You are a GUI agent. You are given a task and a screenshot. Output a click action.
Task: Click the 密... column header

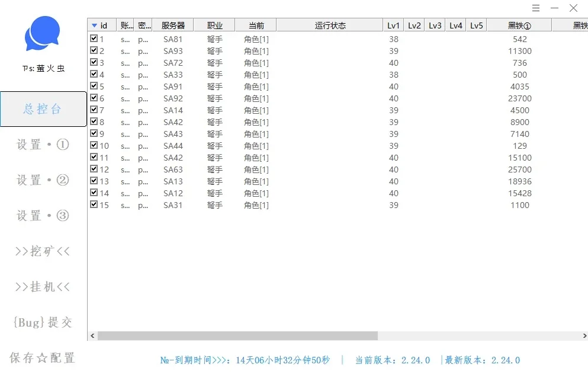click(x=144, y=25)
